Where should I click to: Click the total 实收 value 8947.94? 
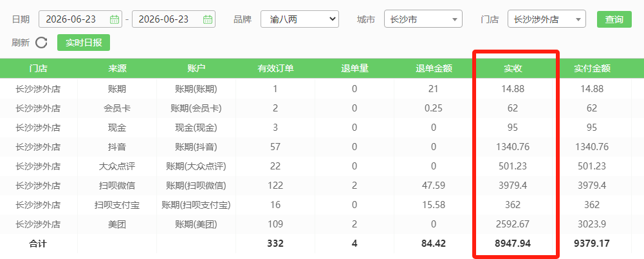[x=513, y=244]
